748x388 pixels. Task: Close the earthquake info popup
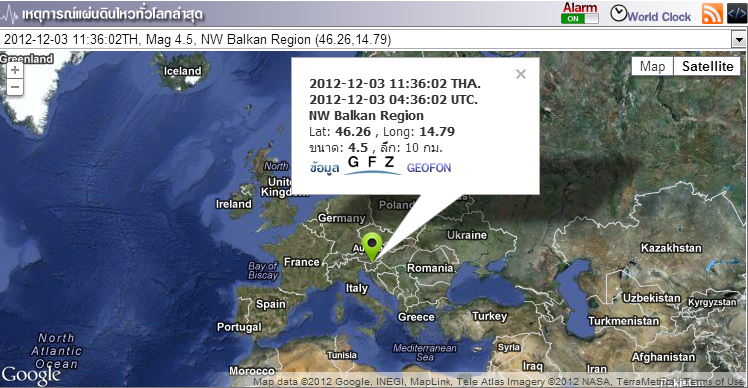click(x=521, y=74)
